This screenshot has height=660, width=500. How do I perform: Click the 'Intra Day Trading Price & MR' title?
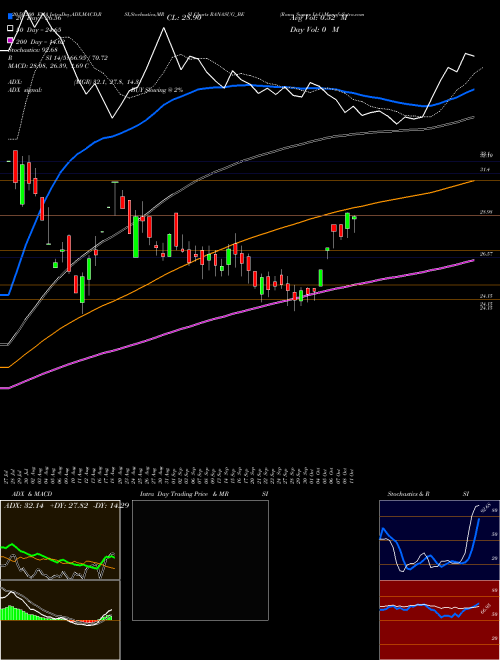click(x=185, y=494)
